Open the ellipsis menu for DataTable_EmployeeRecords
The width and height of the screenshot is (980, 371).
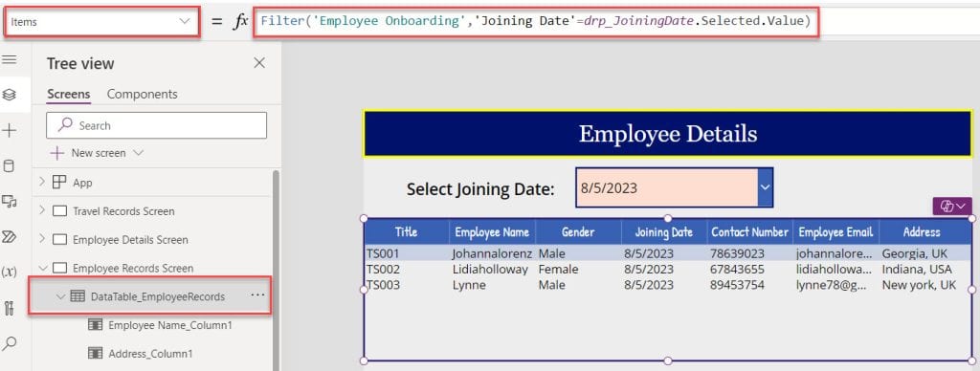(x=257, y=296)
